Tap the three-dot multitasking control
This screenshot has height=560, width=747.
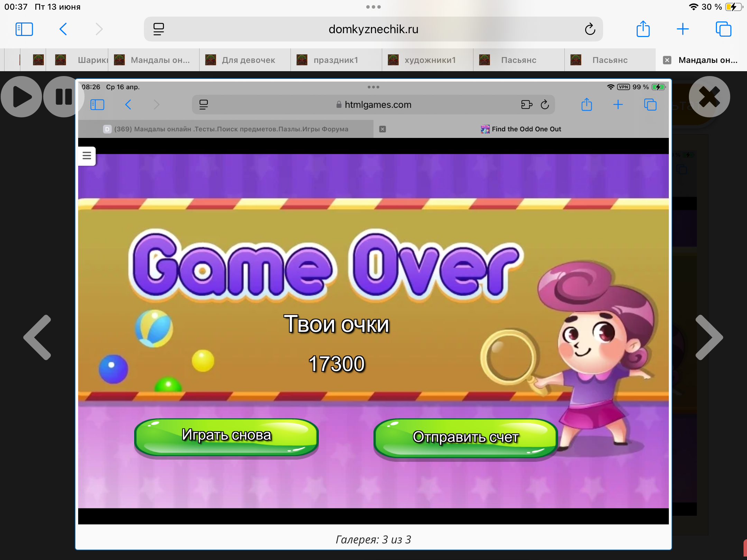click(373, 7)
